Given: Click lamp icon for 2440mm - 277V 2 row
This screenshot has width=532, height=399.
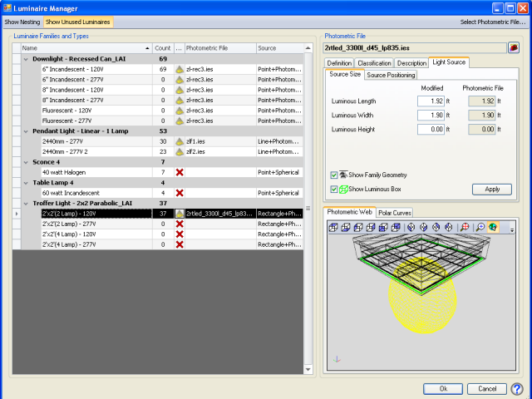Looking at the screenshot, I should click(180, 151).
